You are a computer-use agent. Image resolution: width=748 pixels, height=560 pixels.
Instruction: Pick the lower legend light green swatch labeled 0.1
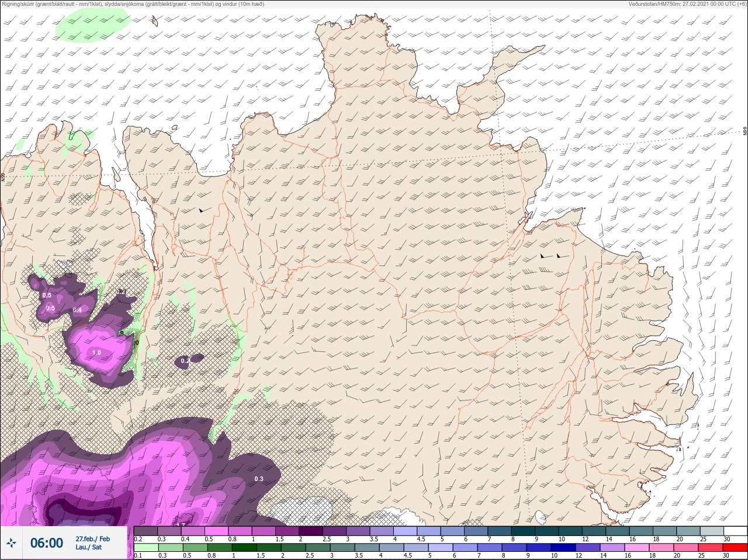point(146,548)
